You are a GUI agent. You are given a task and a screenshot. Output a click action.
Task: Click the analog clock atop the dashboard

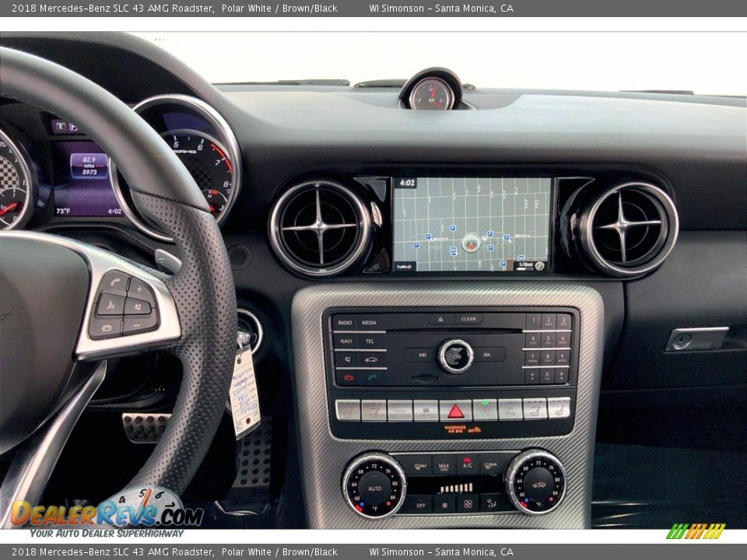point(431,93)
